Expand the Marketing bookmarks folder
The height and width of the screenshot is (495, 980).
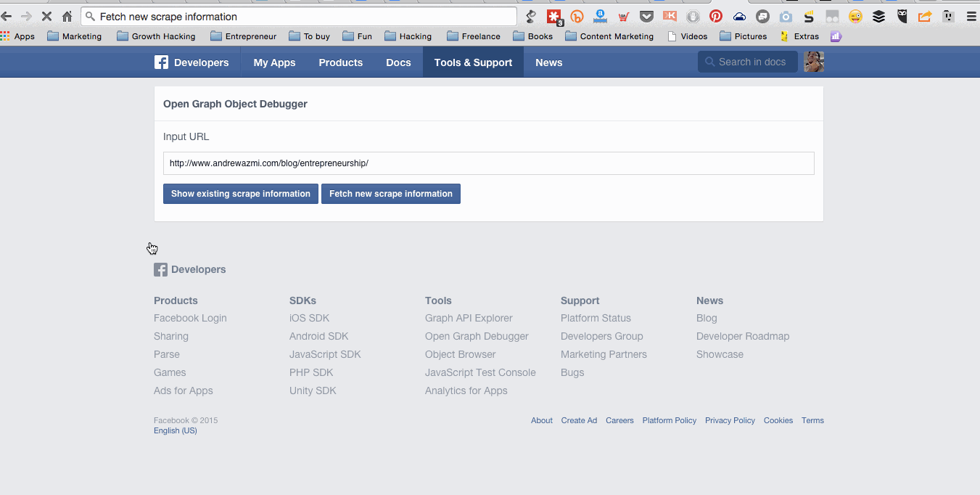(75, 36)
